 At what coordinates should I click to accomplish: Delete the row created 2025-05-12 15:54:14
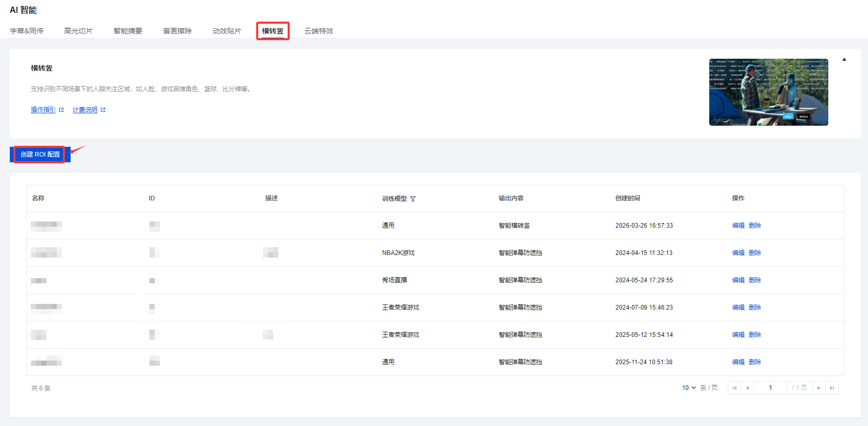[755, 335]
